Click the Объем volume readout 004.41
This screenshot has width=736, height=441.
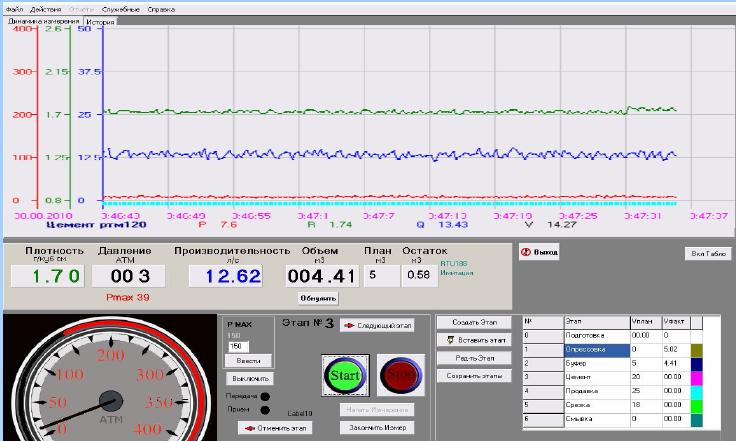coord(322,276)
